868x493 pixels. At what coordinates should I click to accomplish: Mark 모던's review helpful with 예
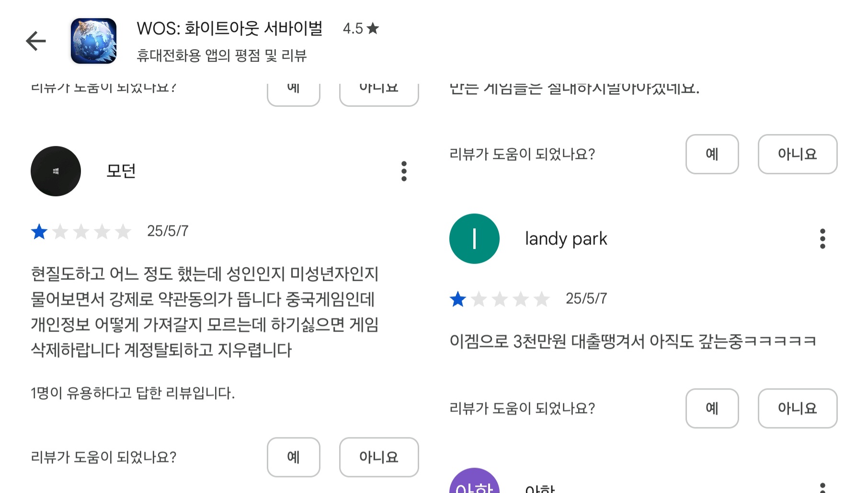tap(293, 457)
